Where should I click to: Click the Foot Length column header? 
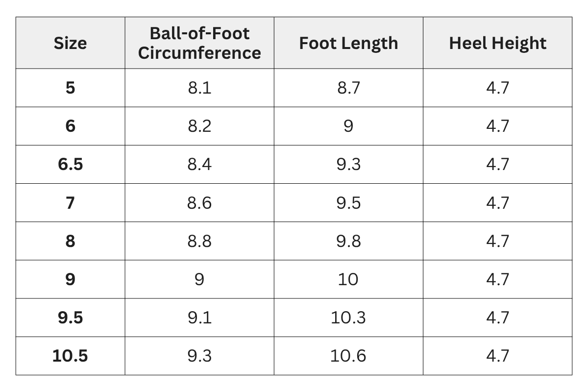click(348, 43)
